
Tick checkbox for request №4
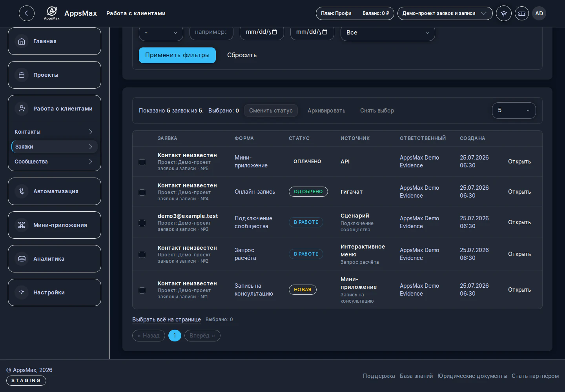(142, 192)
